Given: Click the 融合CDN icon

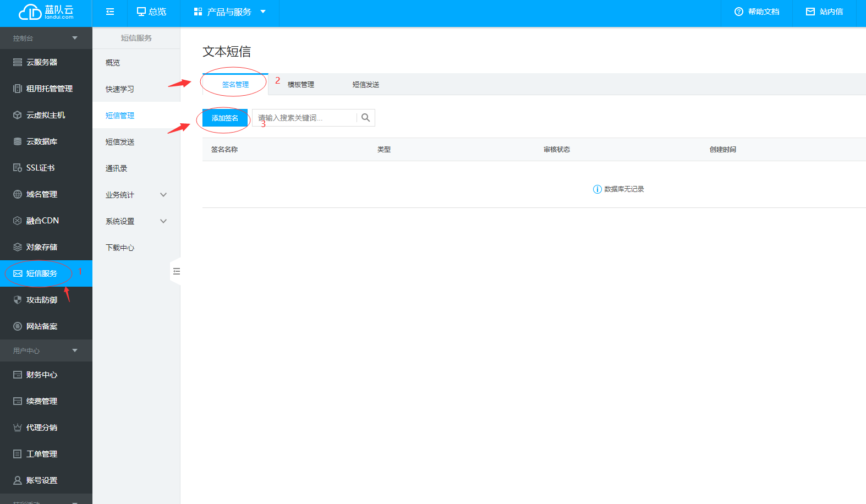Looking at the screenshot, I should click(x=18, y=221).
